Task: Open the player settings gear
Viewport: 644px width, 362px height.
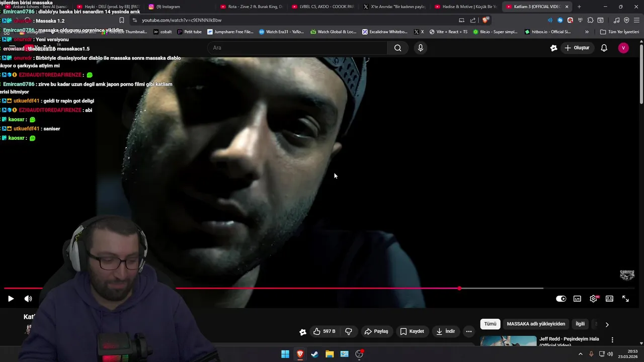Action: pos(594,299)
